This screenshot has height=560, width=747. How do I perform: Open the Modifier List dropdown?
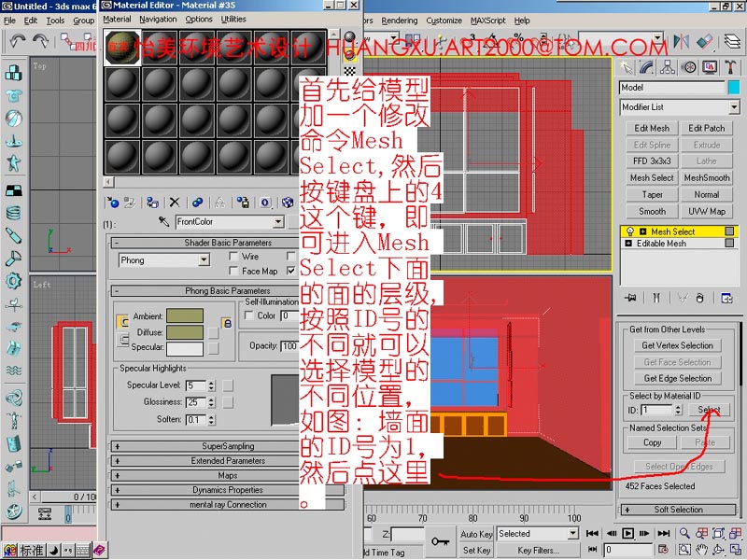[734, 107]
